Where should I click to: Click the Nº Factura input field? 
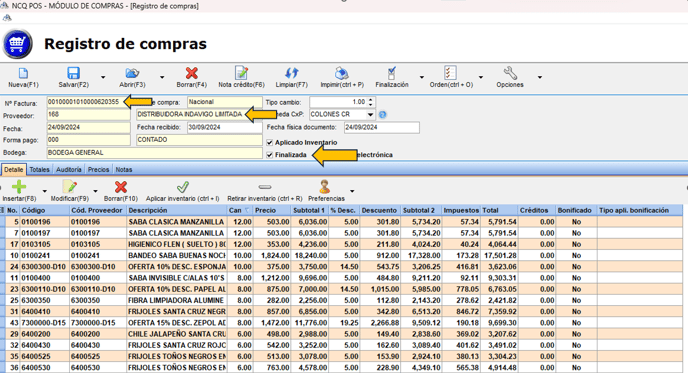pos(88,102)
